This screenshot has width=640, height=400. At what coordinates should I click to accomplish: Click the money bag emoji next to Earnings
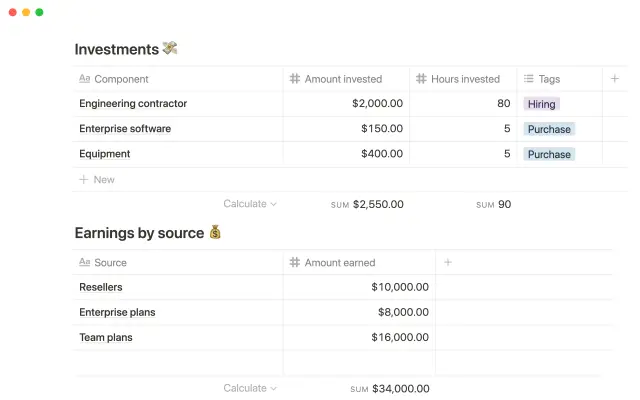[x=215, y=232]
